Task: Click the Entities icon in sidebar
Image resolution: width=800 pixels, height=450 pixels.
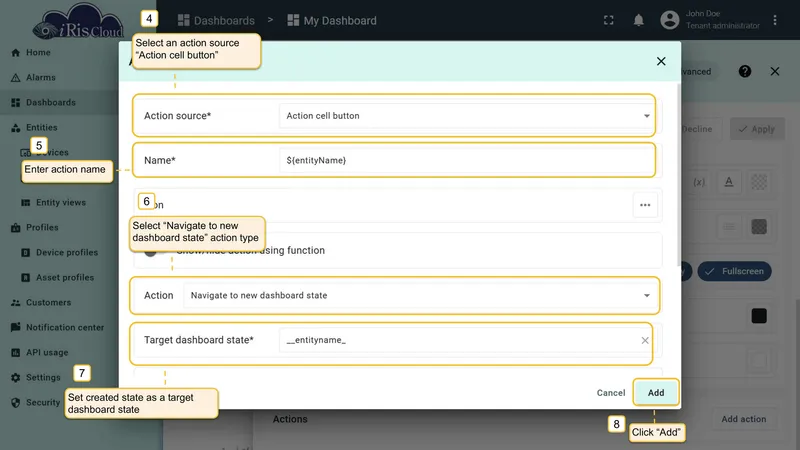Action: [15, 128]
